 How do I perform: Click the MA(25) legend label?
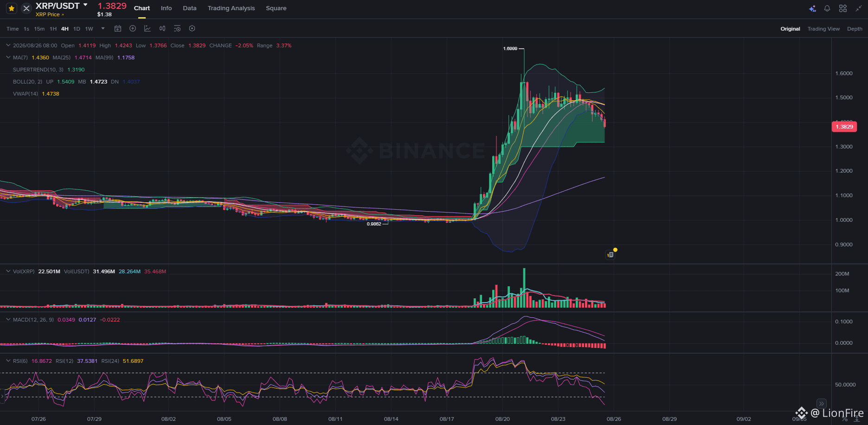pos(62,58)
